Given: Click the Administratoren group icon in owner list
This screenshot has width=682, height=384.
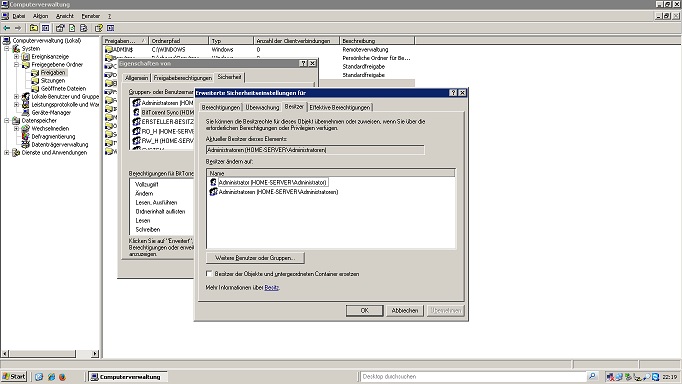Looking at the screenshot, I should coord(213,192).
